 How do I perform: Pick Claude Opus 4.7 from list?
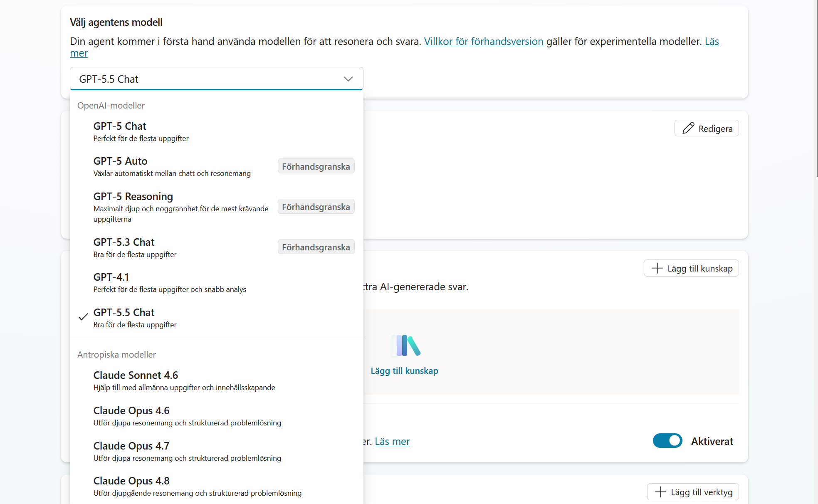(x=216, y=452)
